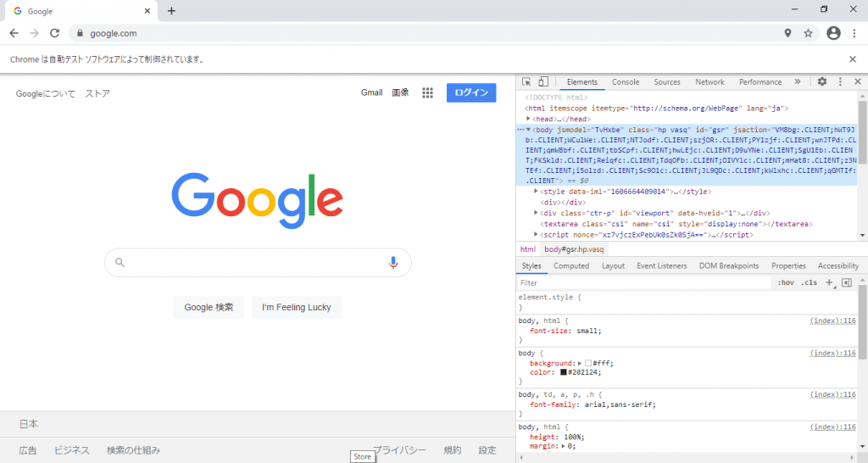
Task: Bookmark this page with the star icon
Action: tap(808, 33)
